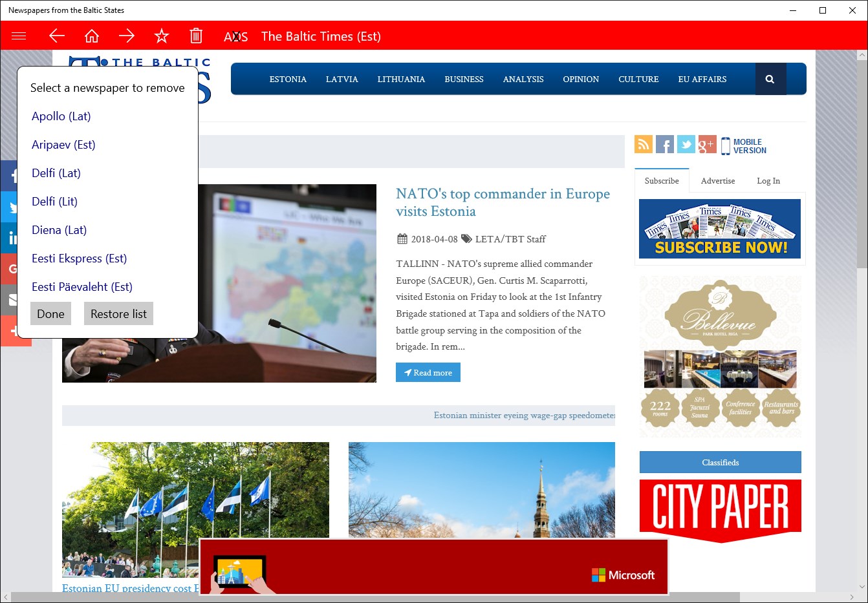868x603 pixels.
Task: Open the Twitter icon near Mobile Version
Action: pyautogui.click(x=686, y=144)
